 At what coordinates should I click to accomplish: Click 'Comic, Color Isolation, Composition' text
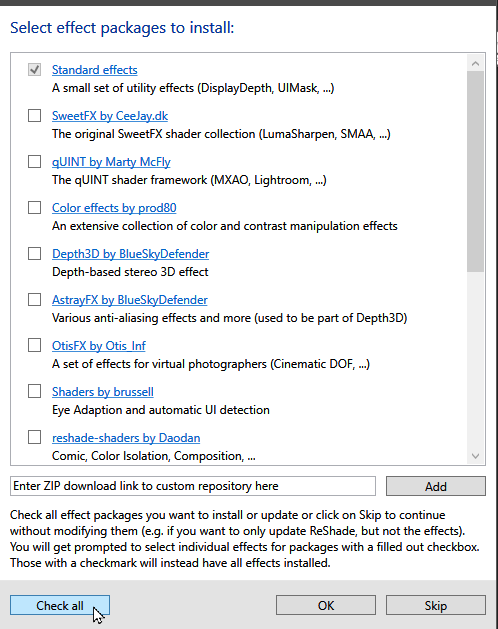pos(154,456)
